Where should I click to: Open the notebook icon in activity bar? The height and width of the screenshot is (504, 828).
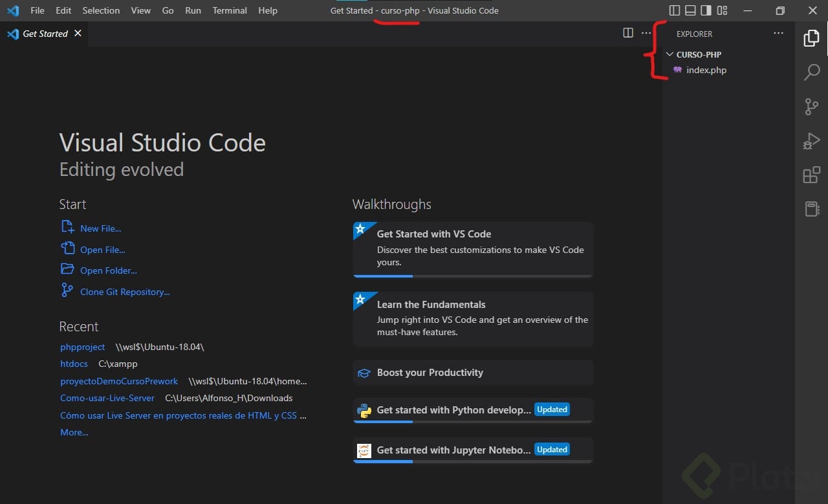pos(811,208)
